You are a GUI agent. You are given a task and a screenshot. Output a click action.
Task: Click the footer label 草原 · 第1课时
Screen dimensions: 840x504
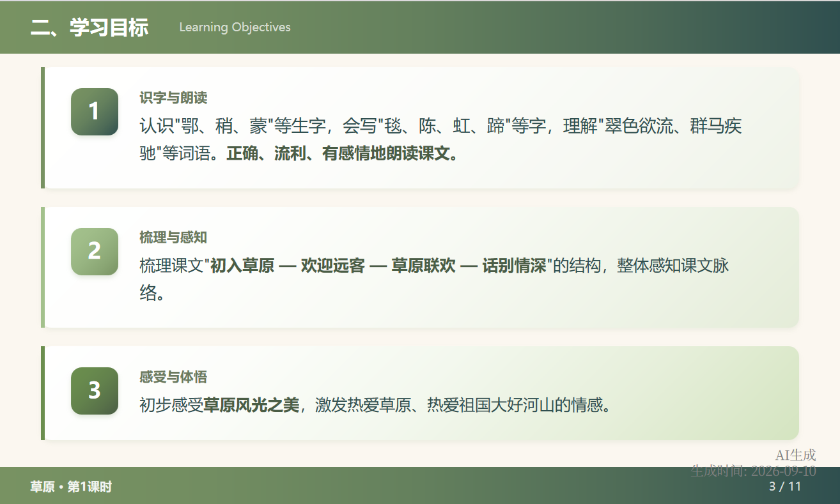[71, 487]
